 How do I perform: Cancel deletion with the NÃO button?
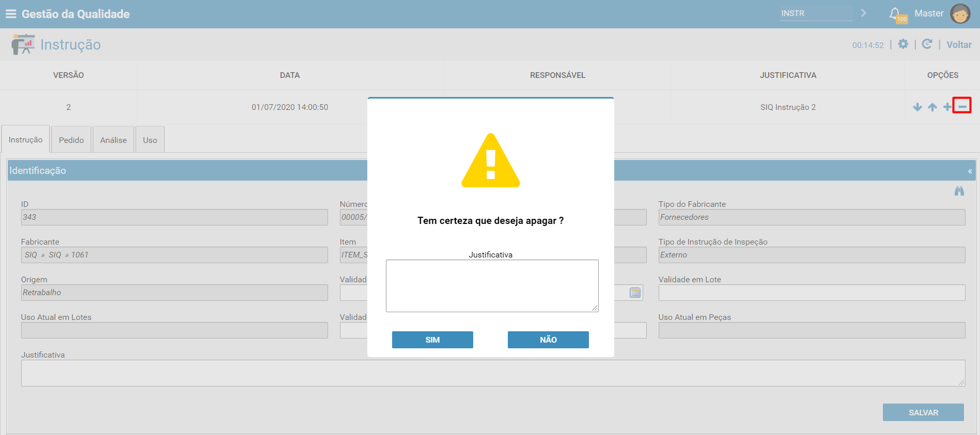tap(548, 340)
